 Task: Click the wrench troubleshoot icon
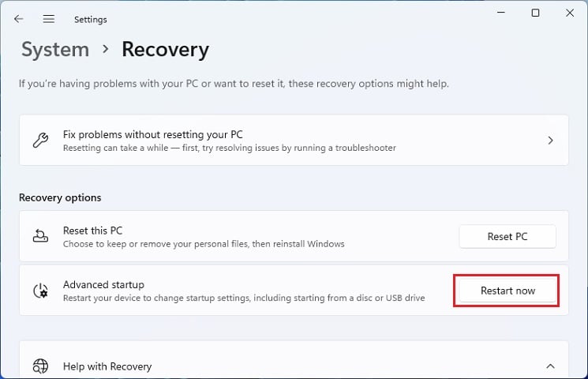point(40,141)
